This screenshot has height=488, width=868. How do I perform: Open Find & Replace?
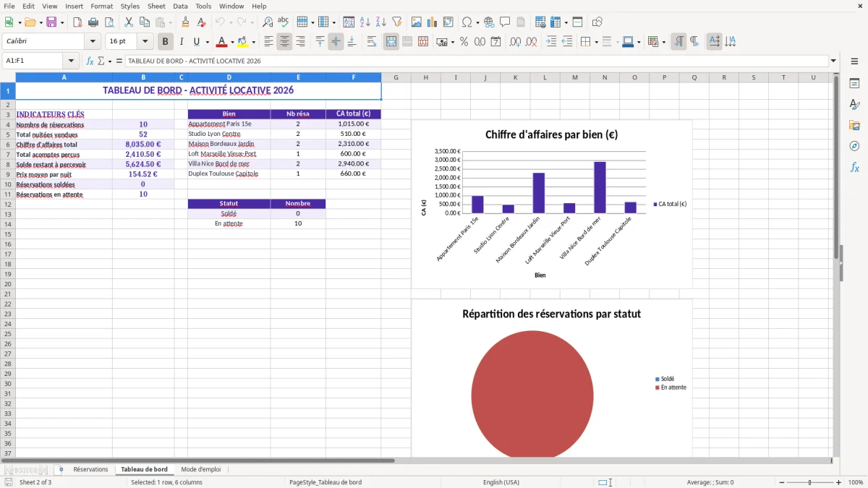268,22
